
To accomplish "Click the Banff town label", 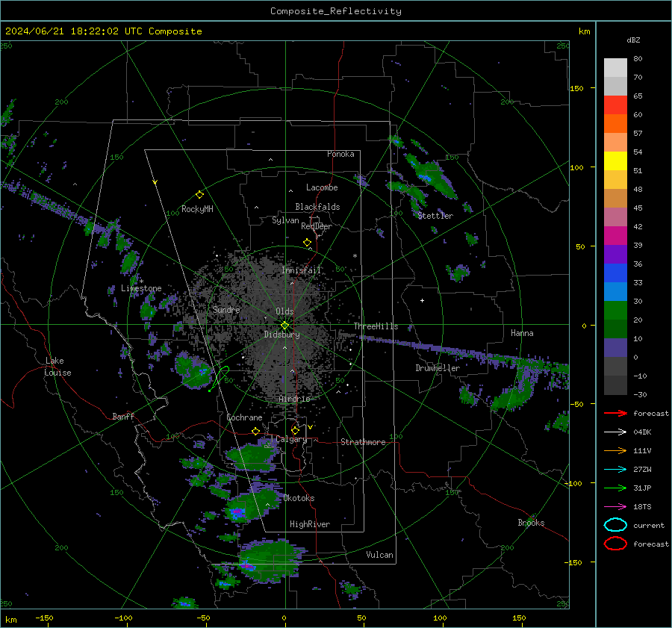I will click(123, 416).
